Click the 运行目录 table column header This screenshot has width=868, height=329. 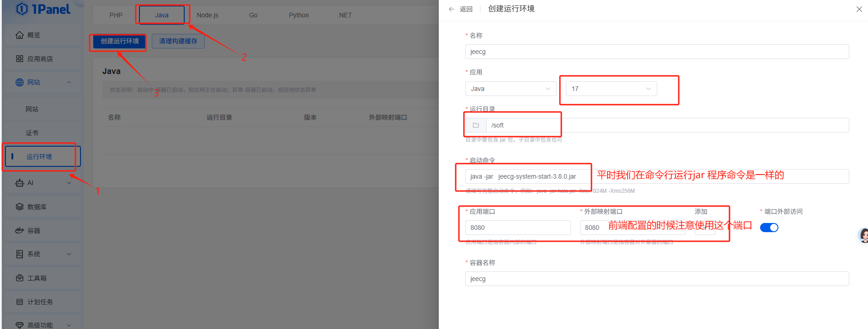click(219, 117)
